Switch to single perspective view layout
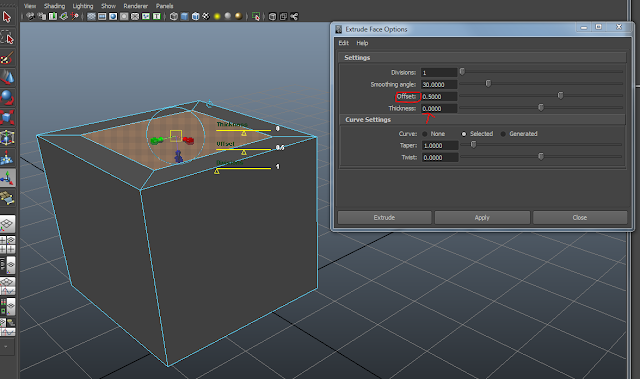The image size is (640, 379). (x=7, y=224)
